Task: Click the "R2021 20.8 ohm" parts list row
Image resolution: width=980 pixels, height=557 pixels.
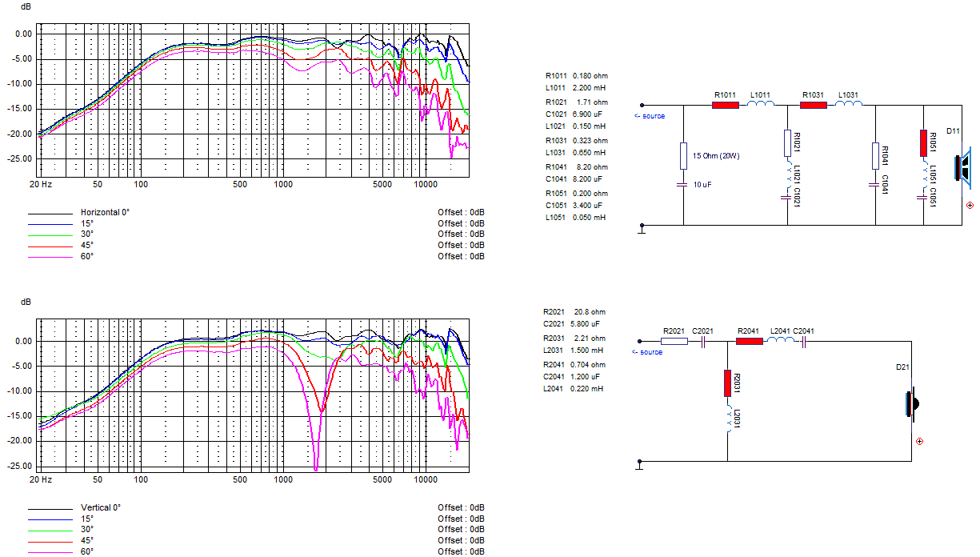Action: pos(575,311)
